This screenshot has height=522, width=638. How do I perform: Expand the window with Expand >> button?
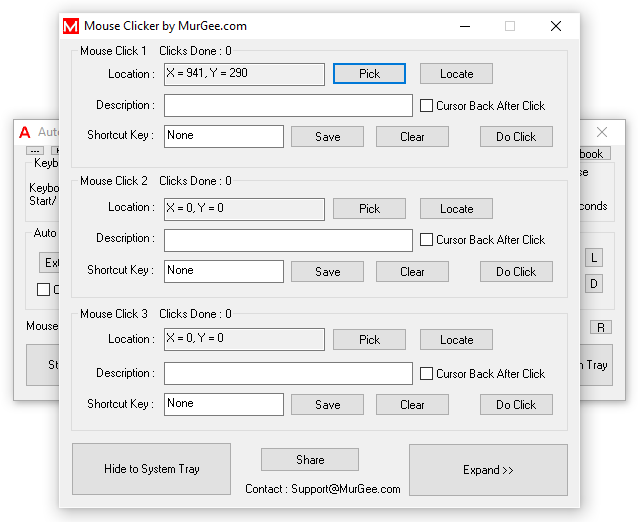click(488, 470)
